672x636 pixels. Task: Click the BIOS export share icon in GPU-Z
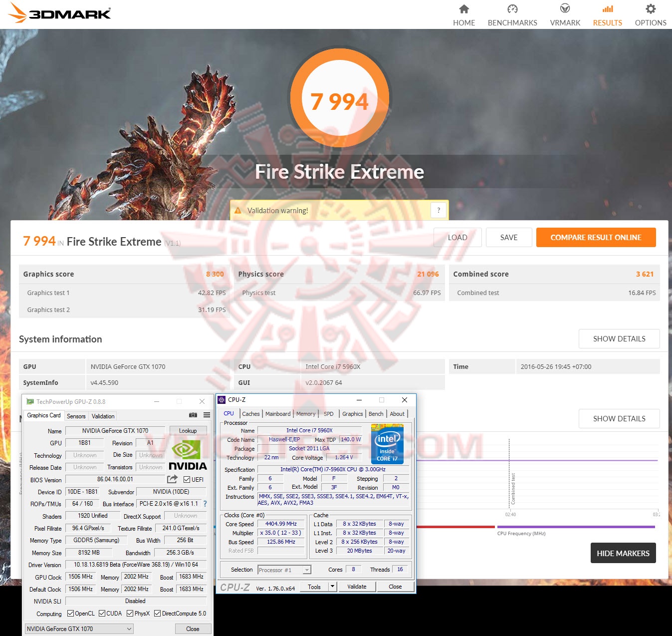pos(172,479)
